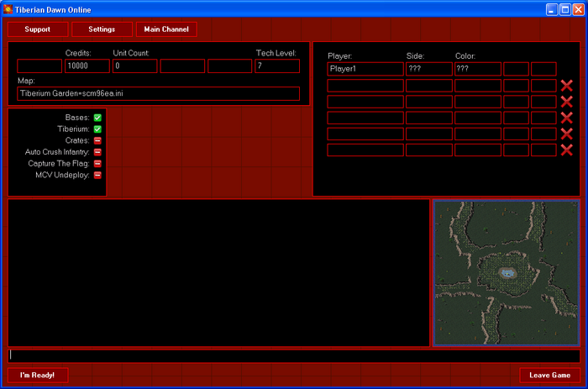Open the Color selector showing ???

coord(478,69)
